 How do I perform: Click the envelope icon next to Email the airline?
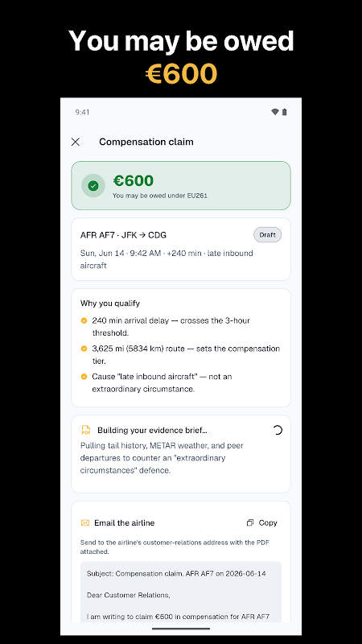[85, 522]
